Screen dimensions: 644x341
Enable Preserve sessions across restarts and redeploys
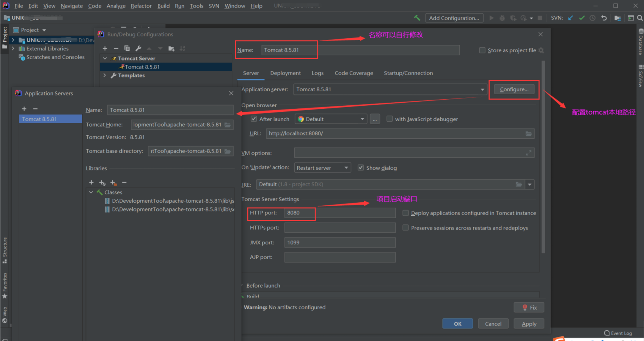(405, 228)
